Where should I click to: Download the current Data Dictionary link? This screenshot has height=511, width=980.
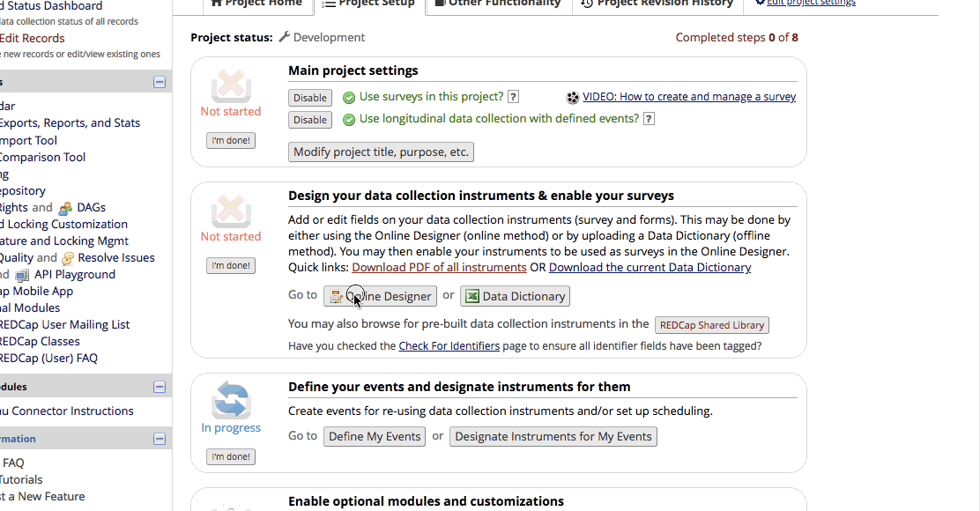(x=650, y=267)
